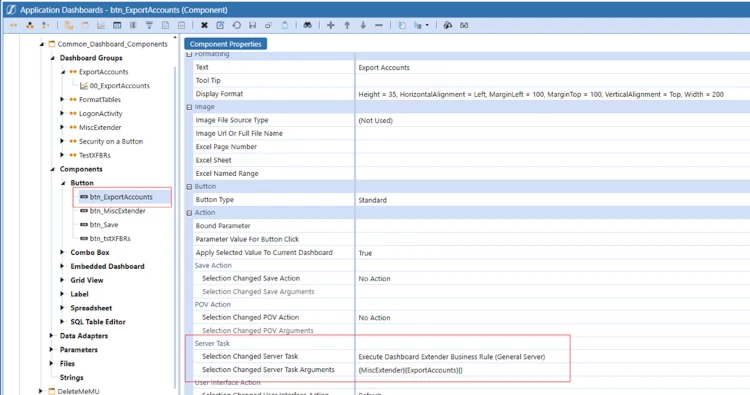
Task: Collapse the Image property section
Action: tap(189, 107)
